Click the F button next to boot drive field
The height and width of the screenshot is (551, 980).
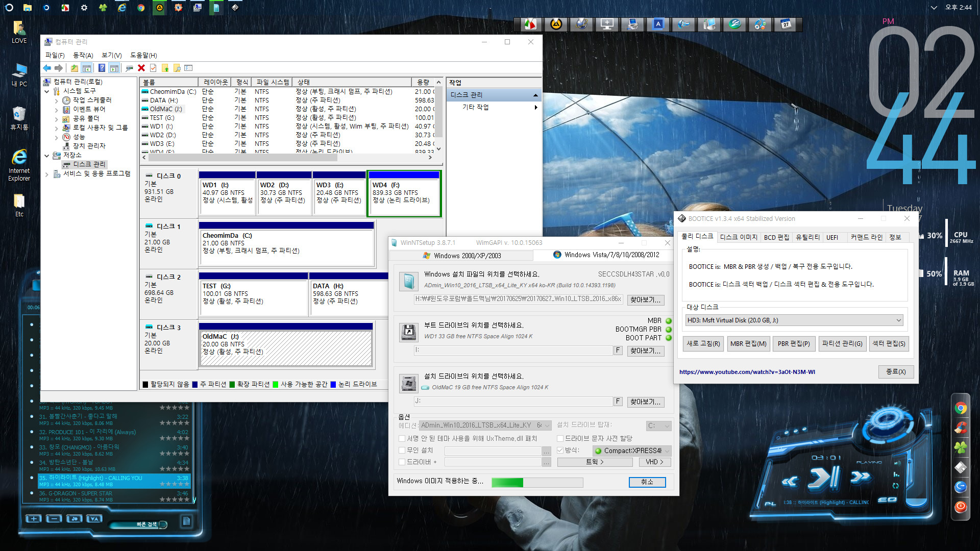[x=618, y=350]
